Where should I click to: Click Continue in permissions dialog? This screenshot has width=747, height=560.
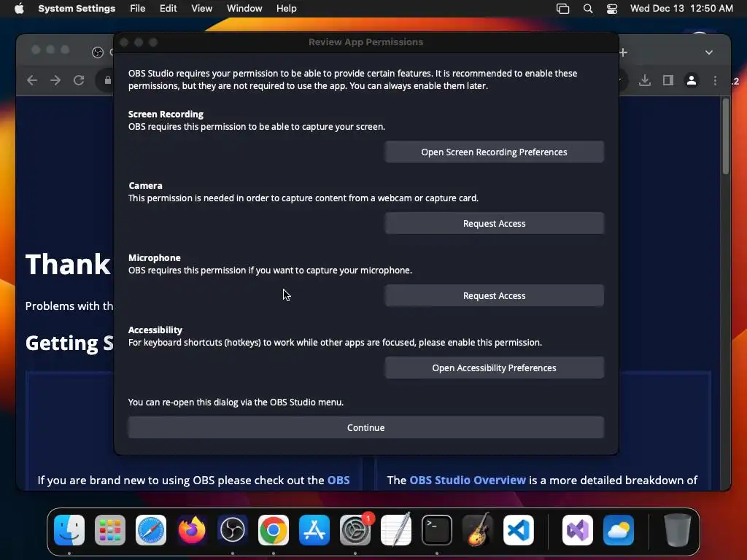(x=365, y=427)
